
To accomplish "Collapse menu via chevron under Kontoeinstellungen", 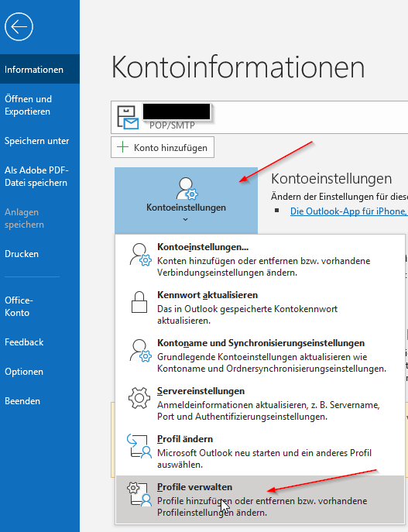I will coord(186,219).
